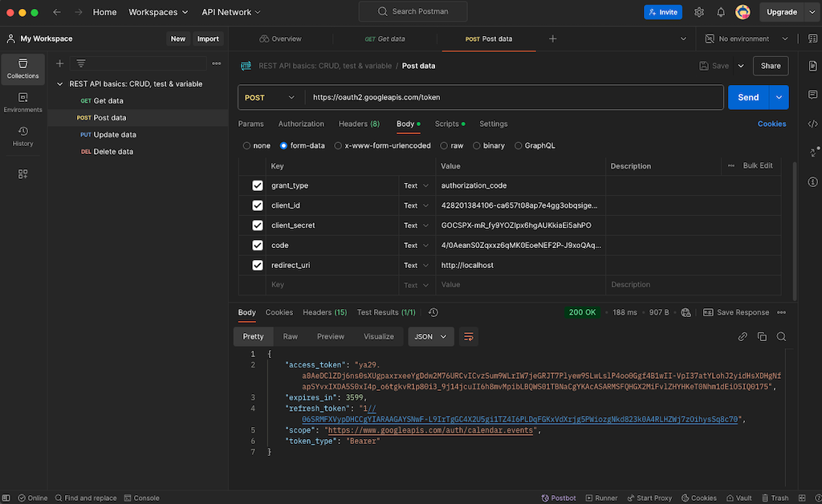Viewport: 822px width, 504px height.
Task: Switch to request Headers (8) tab
Action: point(359,124)
